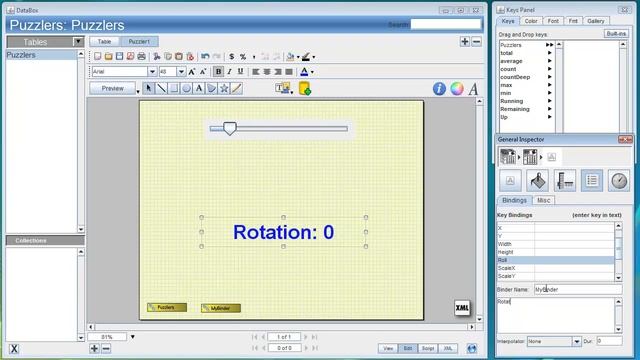
Task: Click the Print icon in the toolbar
Action: pyautogui.click(x=141, y=56)
